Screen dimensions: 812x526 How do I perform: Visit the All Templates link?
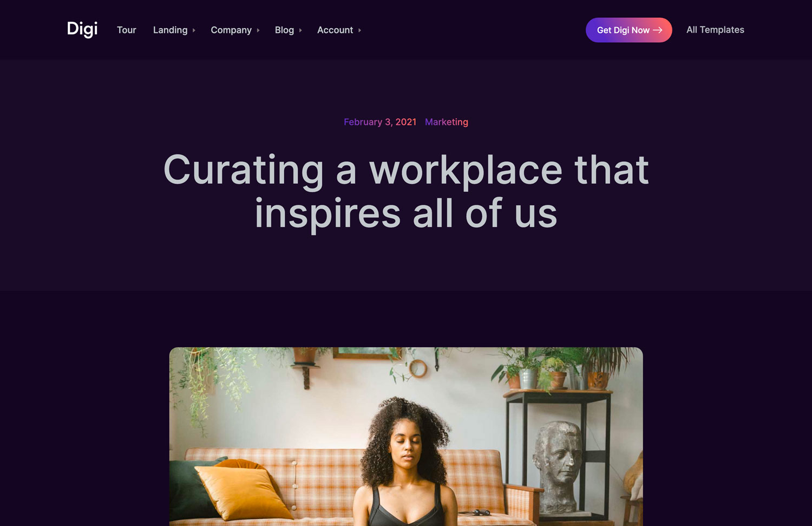715,30
